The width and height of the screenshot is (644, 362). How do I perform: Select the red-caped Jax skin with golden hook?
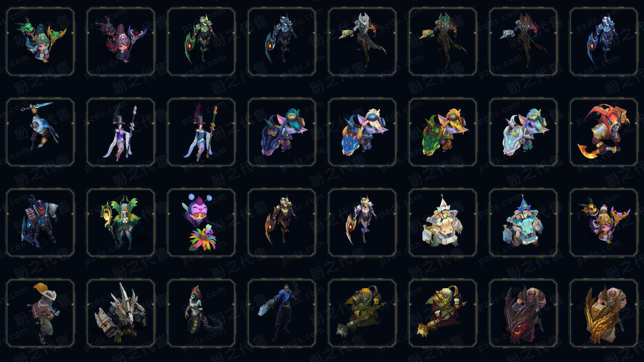pyautogui.click(x=604, y=132)
